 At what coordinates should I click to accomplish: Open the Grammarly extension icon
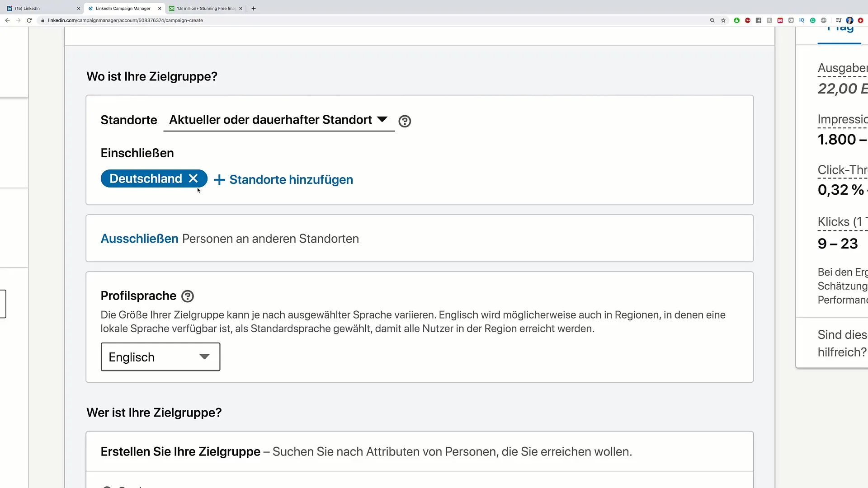pyautogui.click(x=813, y=20)
